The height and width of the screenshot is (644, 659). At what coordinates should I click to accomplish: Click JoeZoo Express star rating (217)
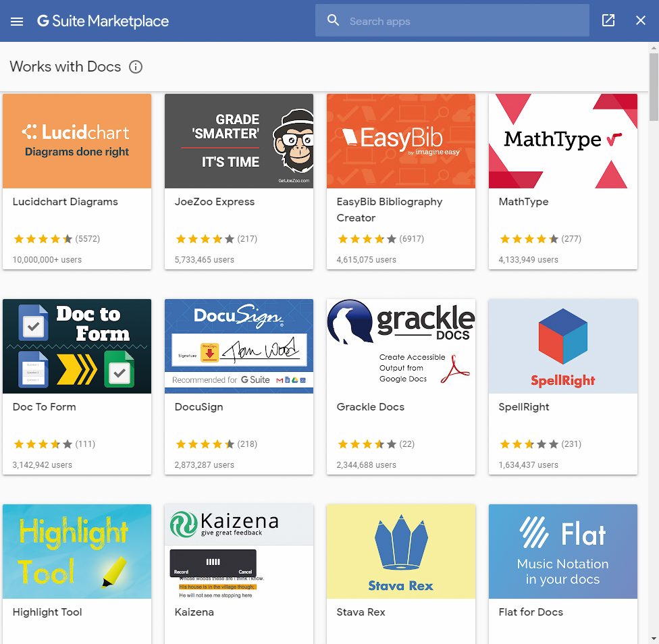217,239
